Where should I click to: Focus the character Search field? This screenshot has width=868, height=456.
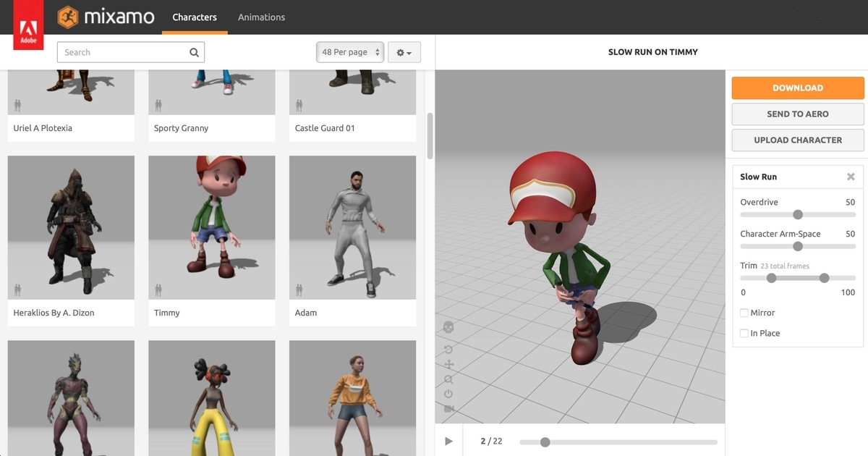pyautogui.click(x=131, y=52)
